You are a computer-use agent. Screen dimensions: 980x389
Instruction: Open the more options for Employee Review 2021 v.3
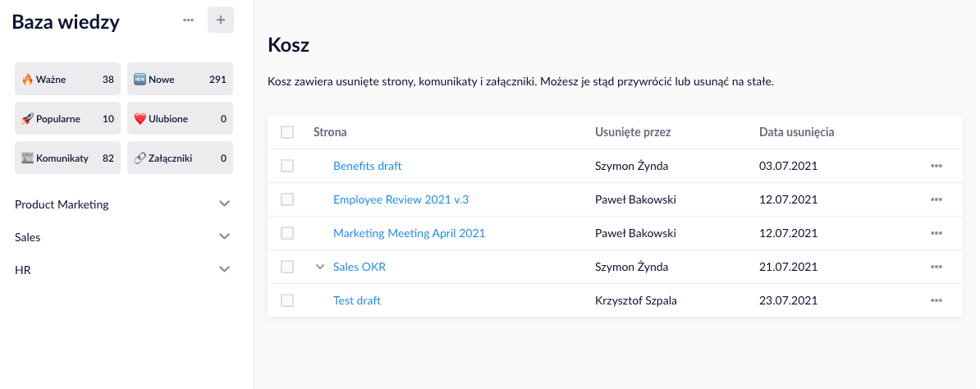936,199
